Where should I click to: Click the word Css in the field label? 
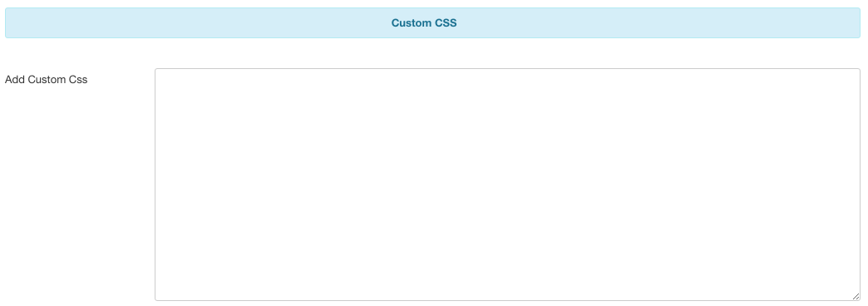(78, 80)
